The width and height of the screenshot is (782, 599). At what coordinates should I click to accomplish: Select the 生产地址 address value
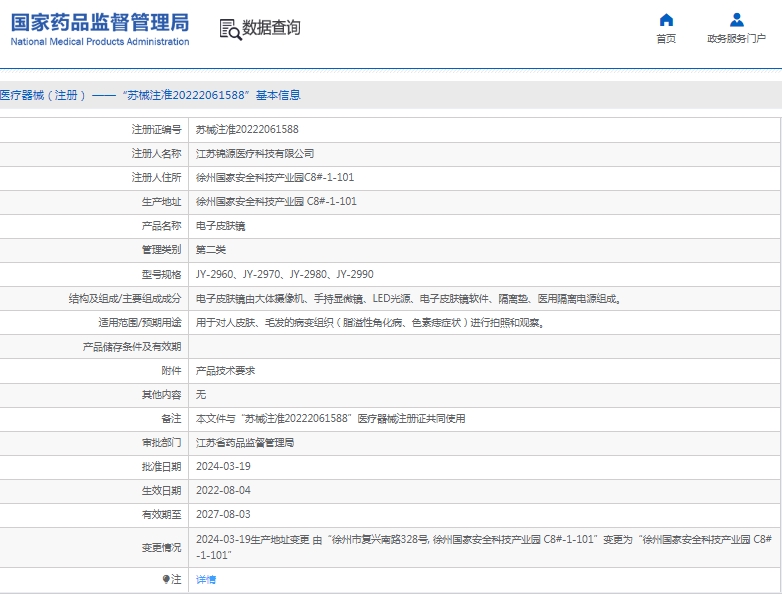[x=276, y=201]
